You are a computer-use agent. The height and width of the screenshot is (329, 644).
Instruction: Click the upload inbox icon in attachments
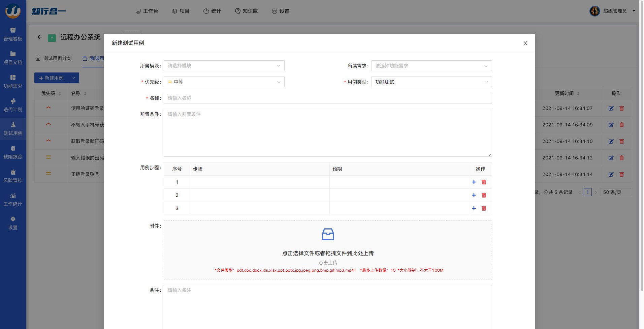328,234
